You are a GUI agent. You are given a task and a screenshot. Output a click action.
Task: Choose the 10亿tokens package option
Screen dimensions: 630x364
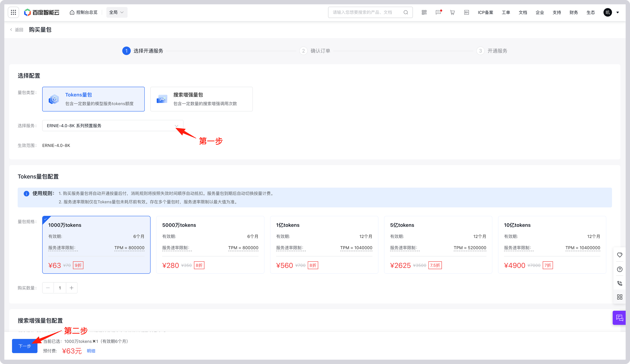[x=552, y=245]
